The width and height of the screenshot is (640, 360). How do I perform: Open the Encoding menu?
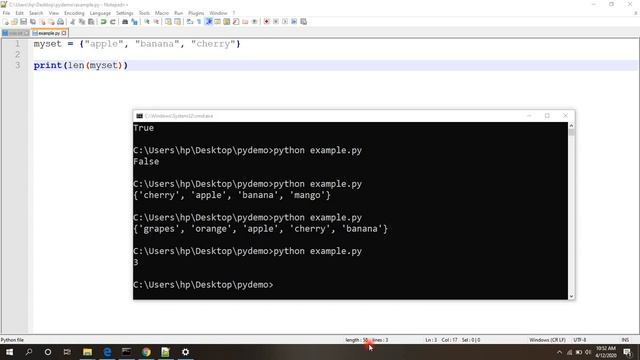coord(74,13)
